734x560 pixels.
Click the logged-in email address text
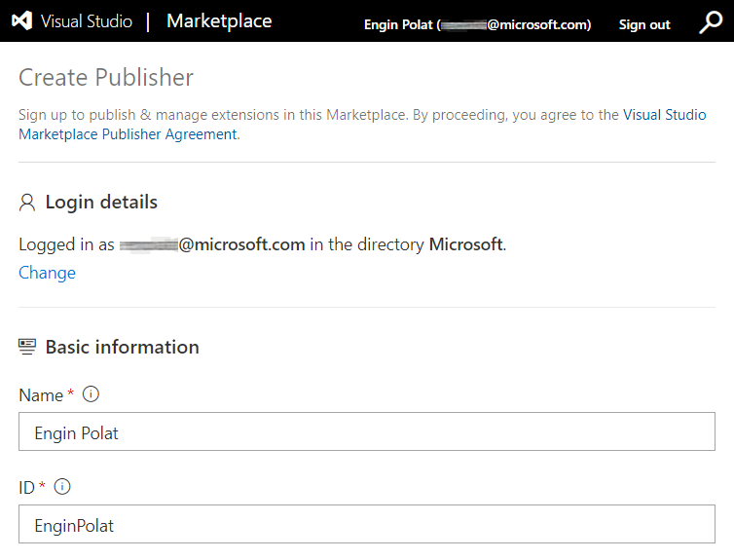[212, 244]
